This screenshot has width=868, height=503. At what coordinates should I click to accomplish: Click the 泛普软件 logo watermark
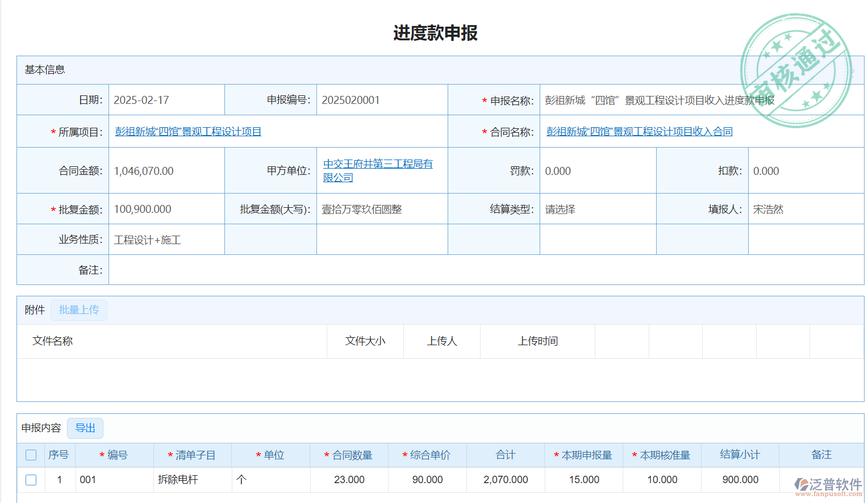(828, 485)
